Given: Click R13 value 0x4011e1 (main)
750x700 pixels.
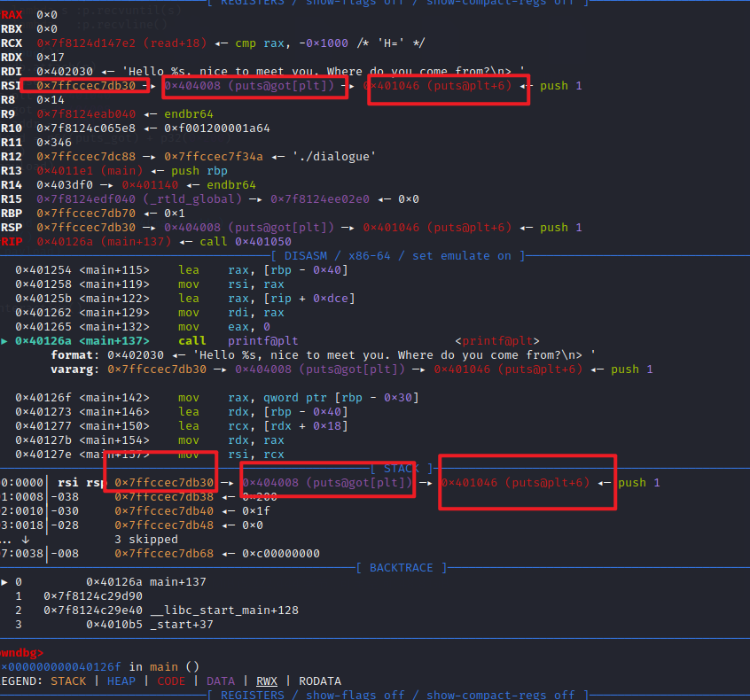Looking at the screenshot, I should [90, 171].
